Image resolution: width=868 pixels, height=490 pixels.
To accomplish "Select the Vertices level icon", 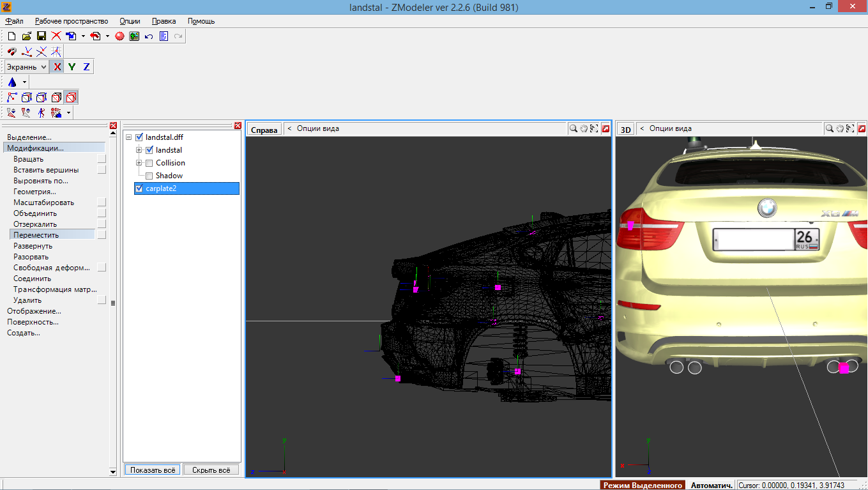I will tap(12, 98).
